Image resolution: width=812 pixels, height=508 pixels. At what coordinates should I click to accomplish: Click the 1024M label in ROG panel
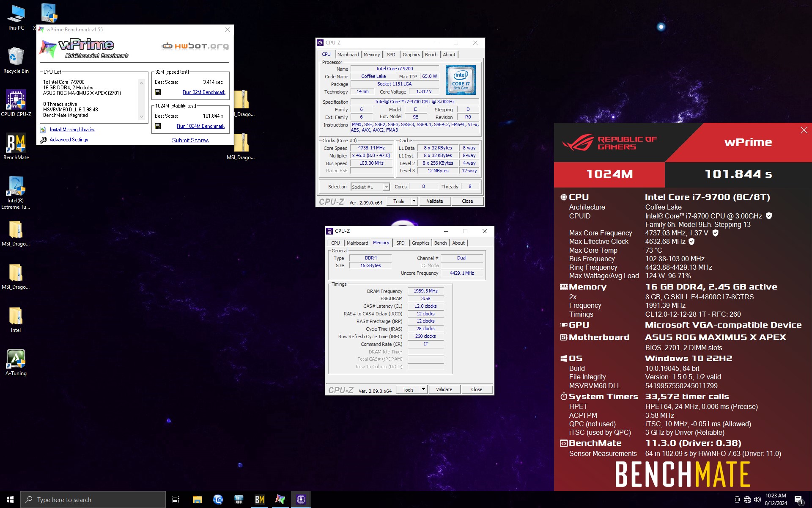[x=609, y=174]
